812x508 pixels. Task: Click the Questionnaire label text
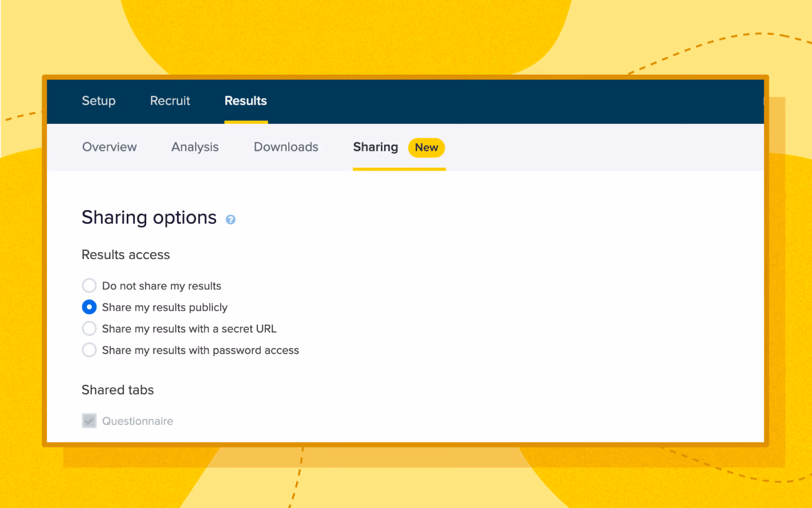(138, 421)
